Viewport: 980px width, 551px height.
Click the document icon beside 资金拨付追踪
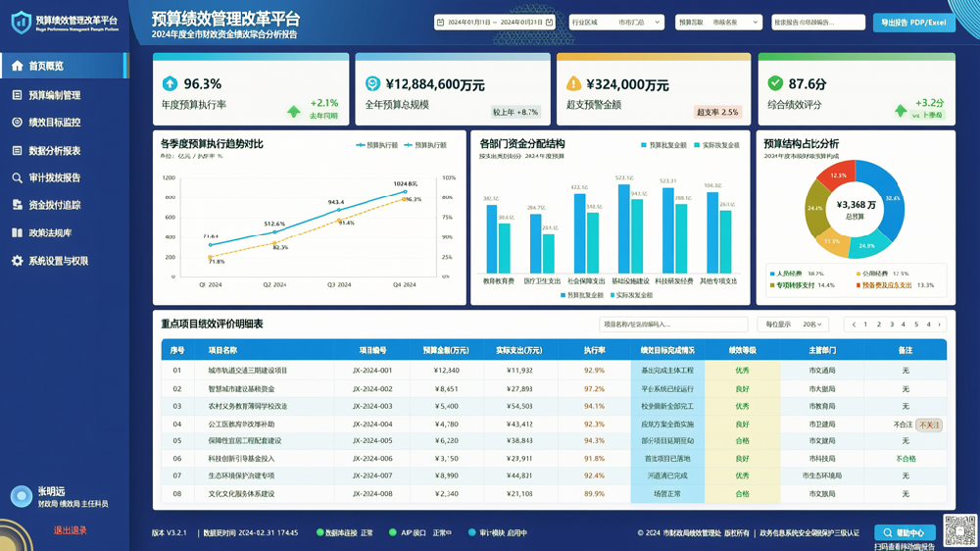17,205
